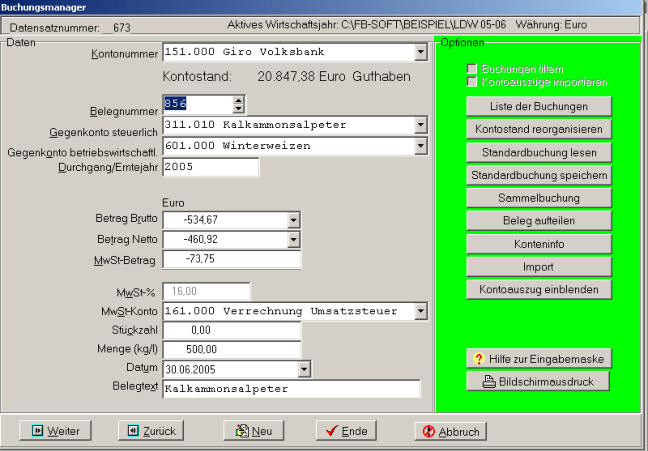Click the Beleg aufteilen button

pyautogui.click(x=539, y=221)
